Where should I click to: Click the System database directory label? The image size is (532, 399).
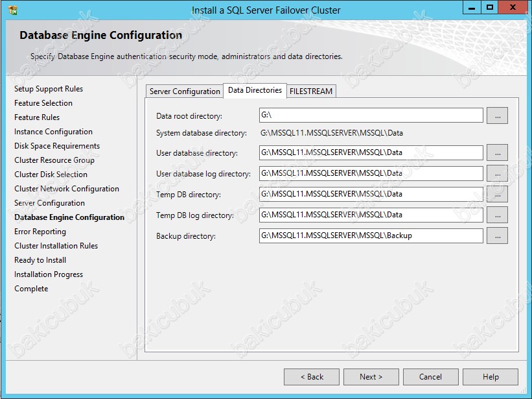click(201, 133)
